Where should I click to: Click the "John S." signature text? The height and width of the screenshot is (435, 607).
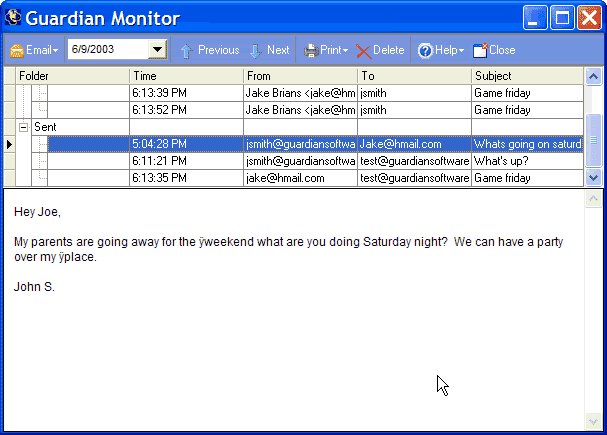pos(34,287)
